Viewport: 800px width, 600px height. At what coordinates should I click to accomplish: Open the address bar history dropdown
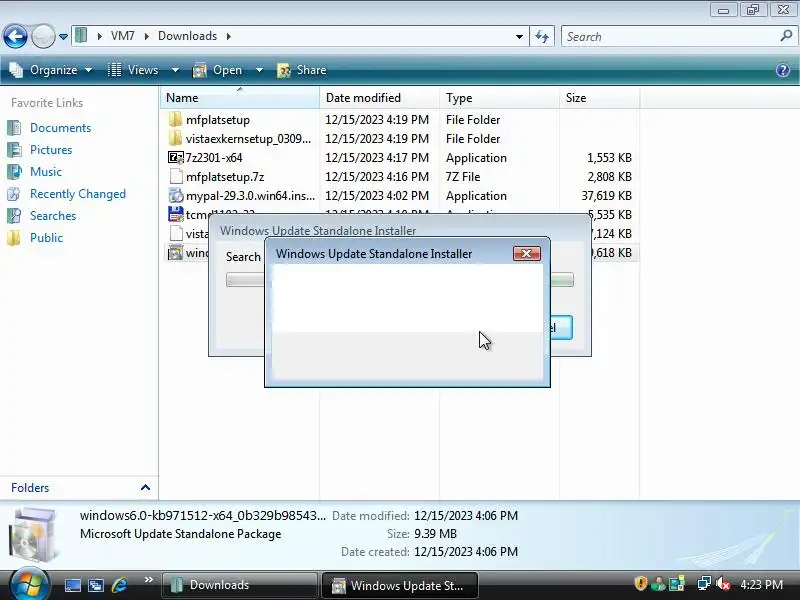click(519, 37)
